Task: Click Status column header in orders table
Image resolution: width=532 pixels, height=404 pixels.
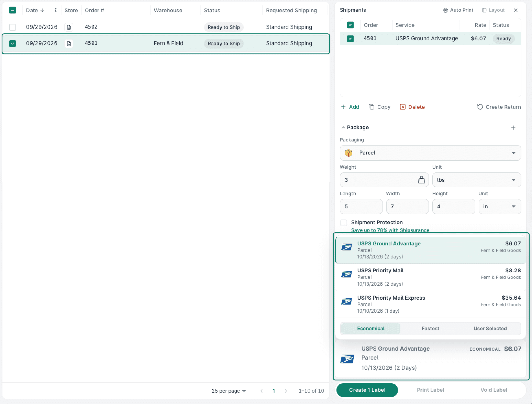Action: pos(212,10)
